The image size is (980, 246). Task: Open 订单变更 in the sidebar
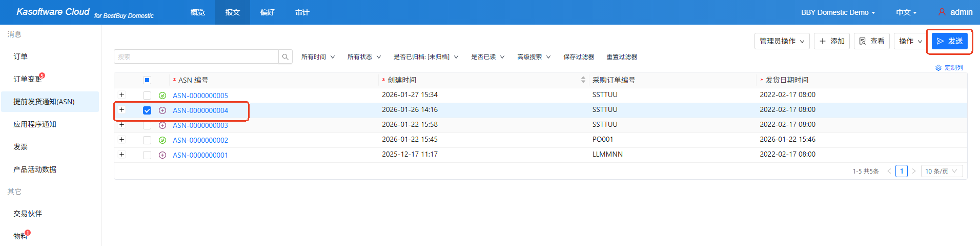28,79
